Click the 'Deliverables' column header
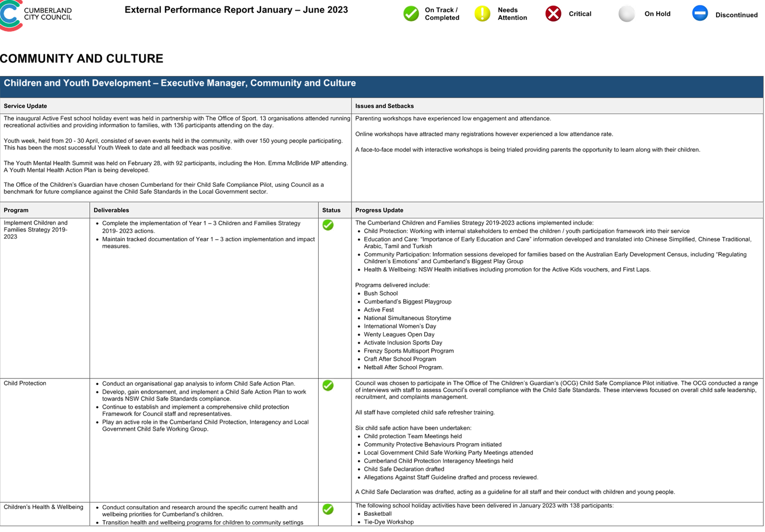This screenshot has height=532, width=765. coord(111,211)
